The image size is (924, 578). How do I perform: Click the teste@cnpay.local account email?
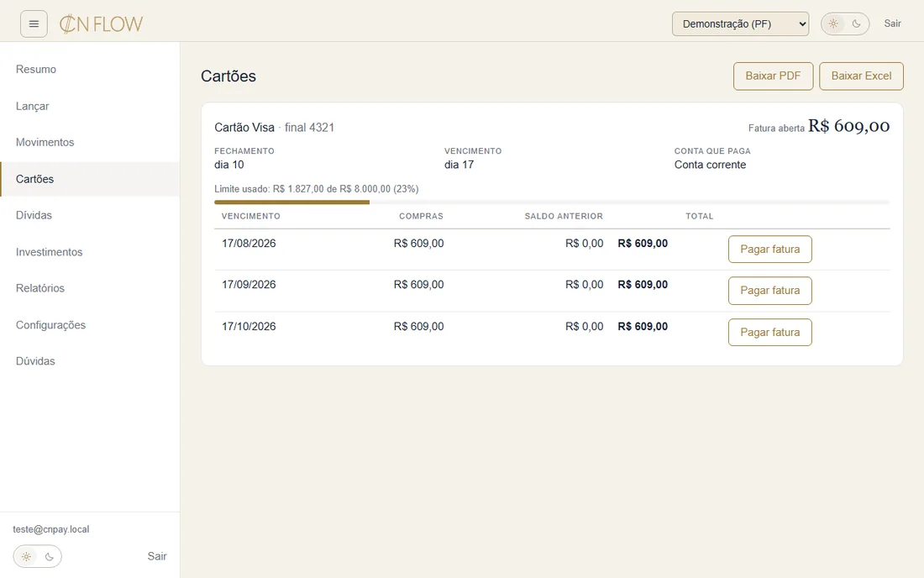[51, 529]
